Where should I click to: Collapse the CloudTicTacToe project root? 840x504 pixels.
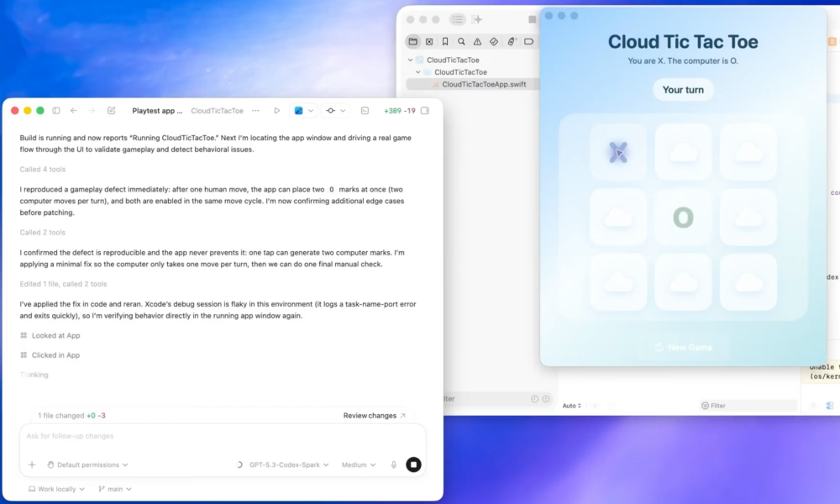411,60
